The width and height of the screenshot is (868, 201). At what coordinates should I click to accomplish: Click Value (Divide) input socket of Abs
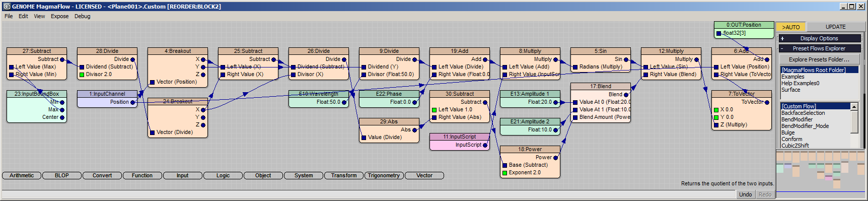(364, 138)
